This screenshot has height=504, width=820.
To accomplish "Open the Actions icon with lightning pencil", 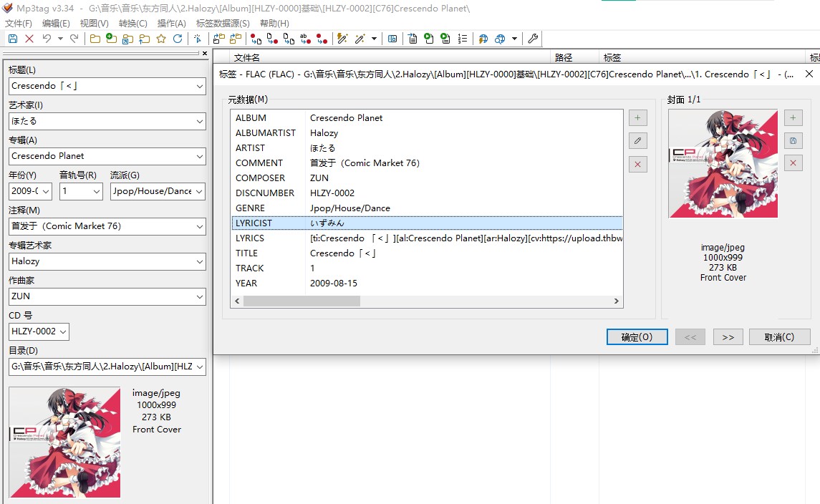I will (342, 39).
